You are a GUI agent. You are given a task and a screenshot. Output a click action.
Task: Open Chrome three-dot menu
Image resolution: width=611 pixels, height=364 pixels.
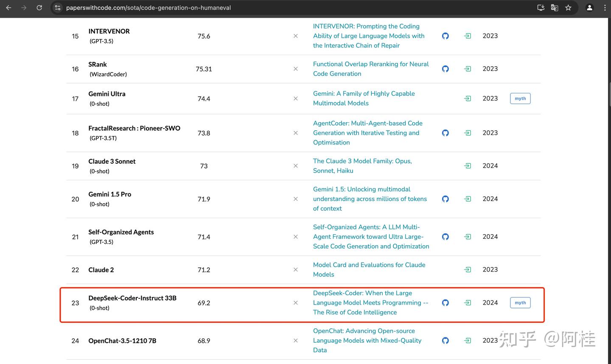point(605,8)
